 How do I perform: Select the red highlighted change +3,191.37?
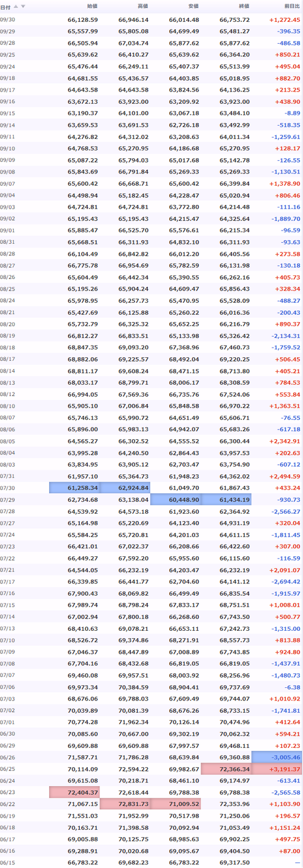277,769
